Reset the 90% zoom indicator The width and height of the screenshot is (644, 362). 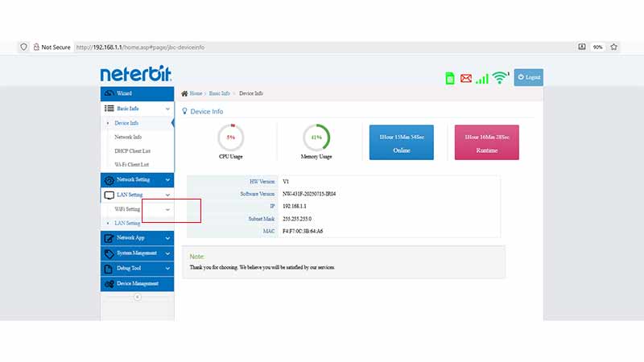tap(597, 47)
